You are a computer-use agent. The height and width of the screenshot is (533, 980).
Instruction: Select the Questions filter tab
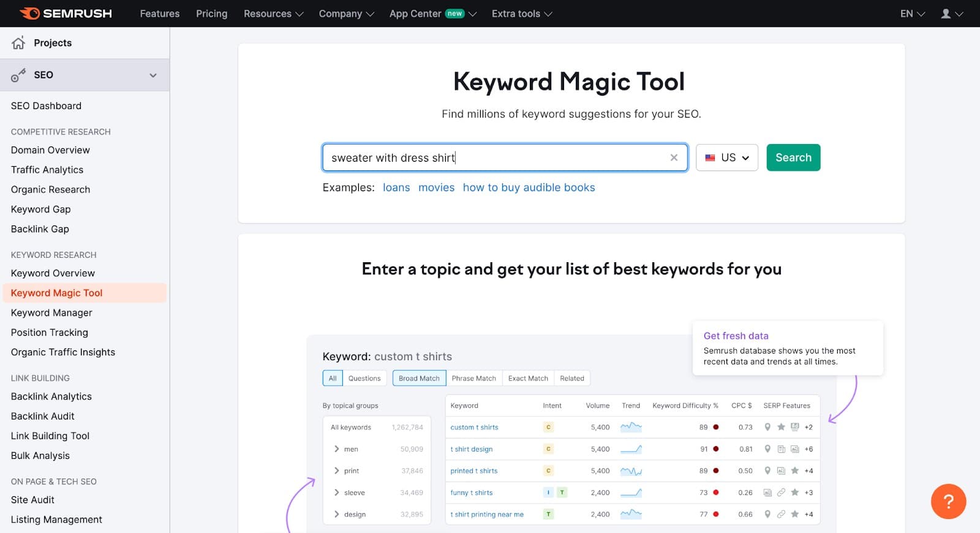point(364,379)
